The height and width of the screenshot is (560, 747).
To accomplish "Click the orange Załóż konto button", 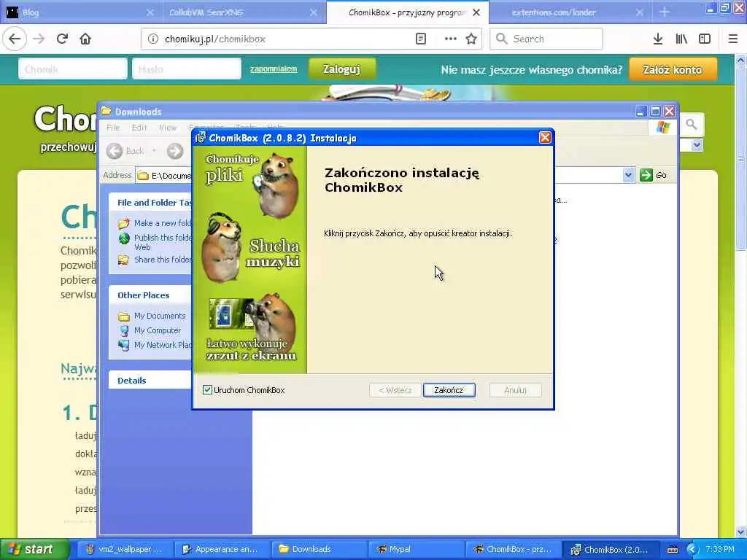I will click(x=672, y=69).
